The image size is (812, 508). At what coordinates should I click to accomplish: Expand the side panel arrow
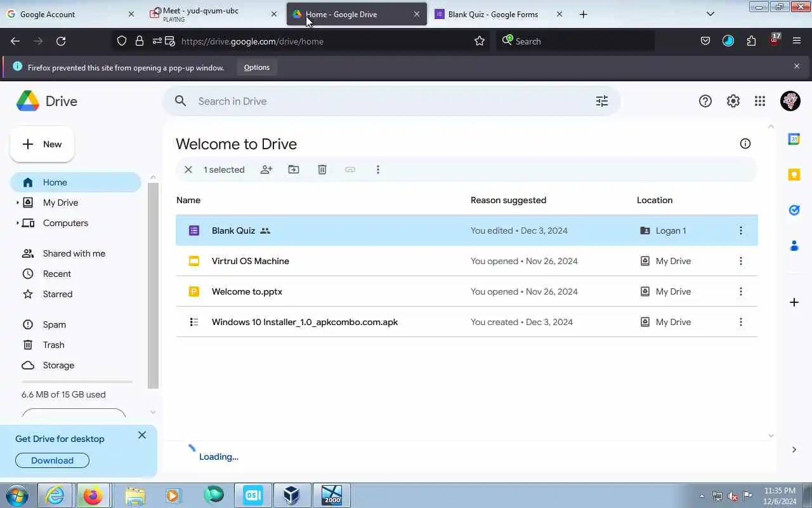(794, 450)
